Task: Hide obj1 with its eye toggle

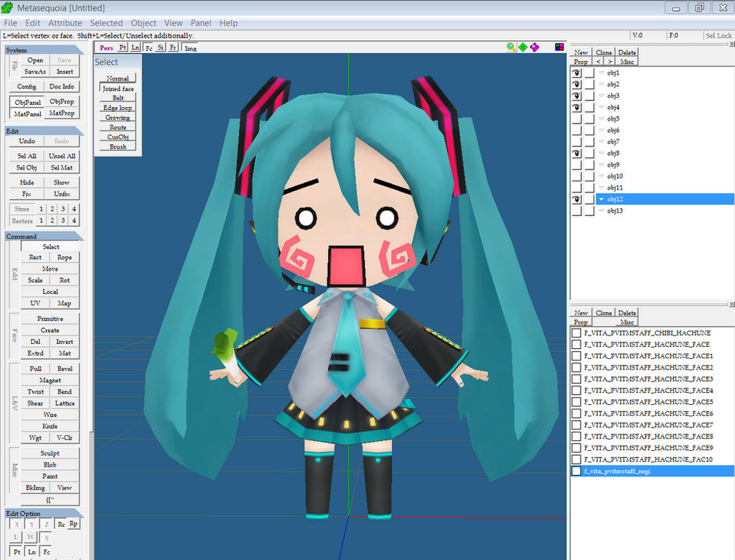Action: pyautogui.click(x=576, y=73)
